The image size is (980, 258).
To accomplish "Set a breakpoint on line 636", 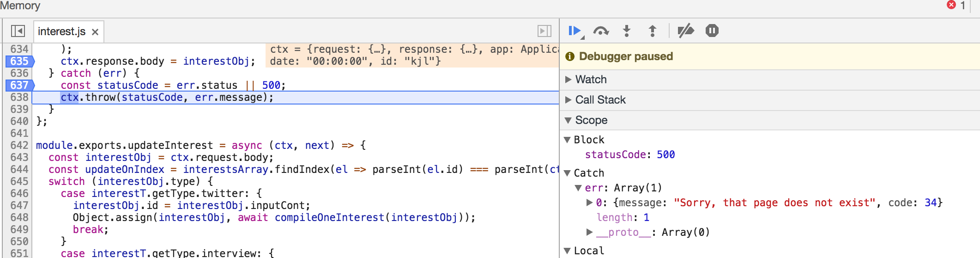I will pyautogui.click(x=19, y=73).
